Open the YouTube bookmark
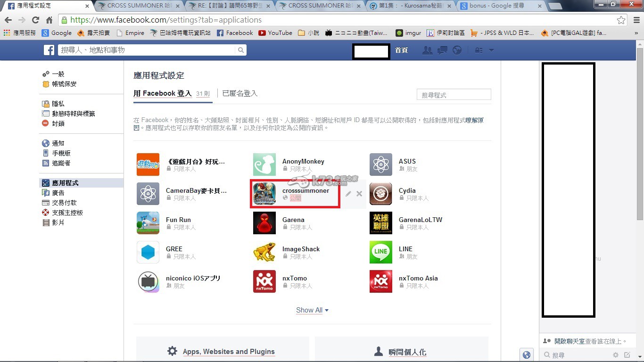644x362 pixels. pyautogui.click(x=275, y=33)
